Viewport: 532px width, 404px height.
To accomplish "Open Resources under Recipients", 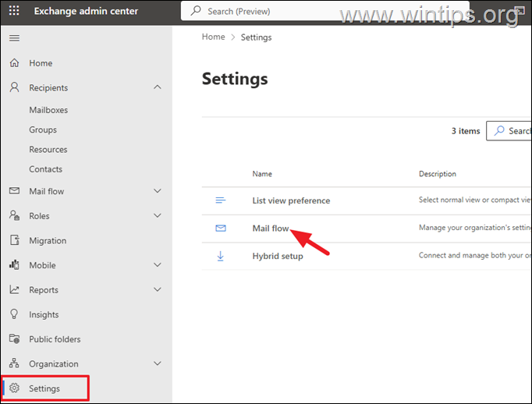I will pyautogui.click(x=48, y=150).
